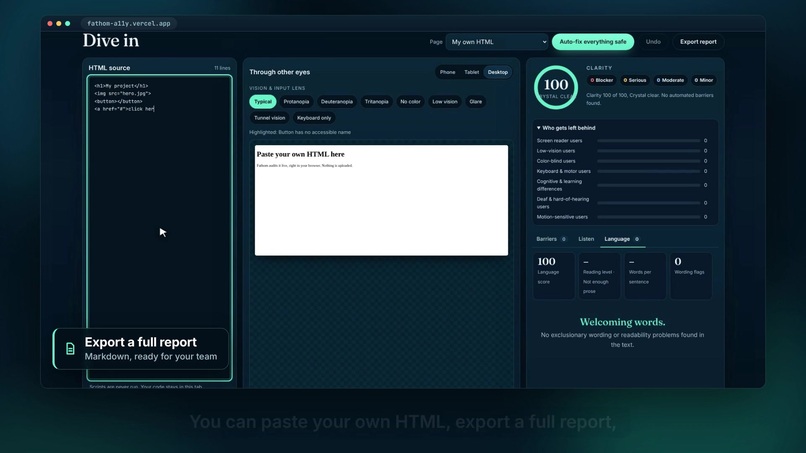Select the Desktop viewport option
Screen dimensions: 806x453
(x=498, y=73)
